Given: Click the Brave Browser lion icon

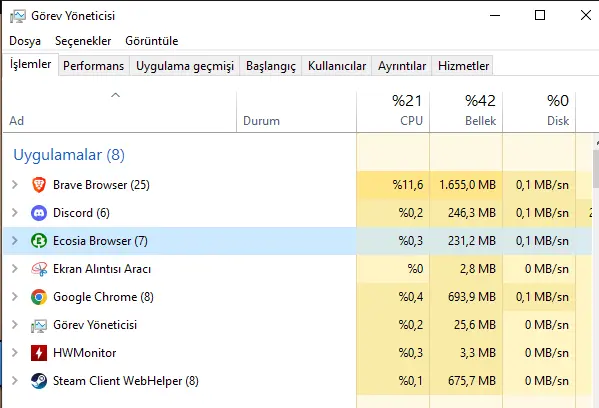Looking at the screenshot, I should pos(39,185).
